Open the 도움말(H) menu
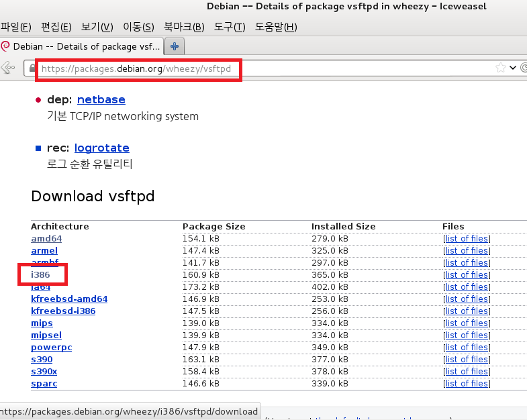 coord(276,27)
